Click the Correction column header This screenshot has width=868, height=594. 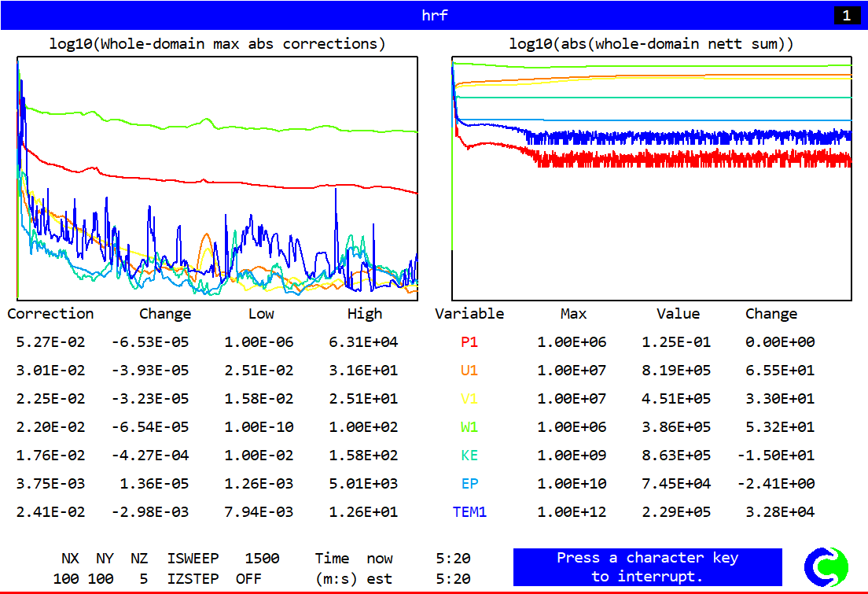click(50, 314)
